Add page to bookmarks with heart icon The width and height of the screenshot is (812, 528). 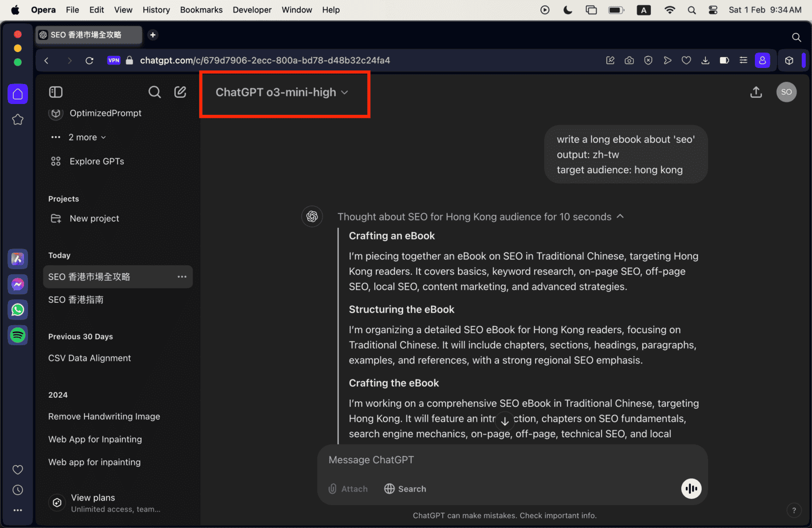point(686,61)
